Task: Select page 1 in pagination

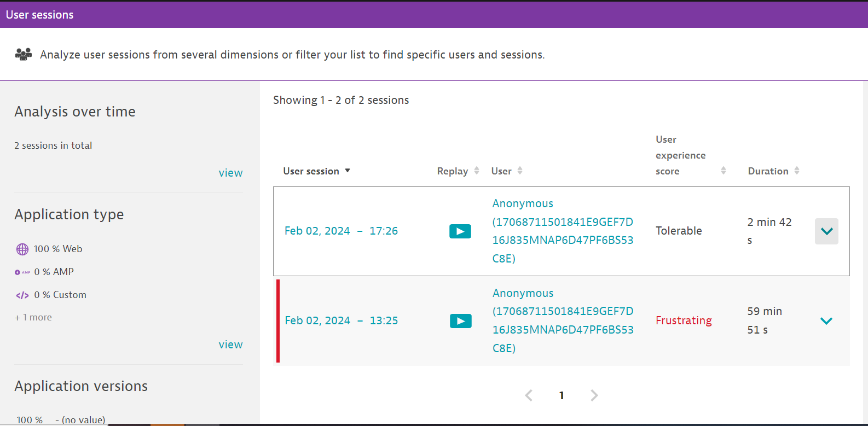Action: (562, 395)
